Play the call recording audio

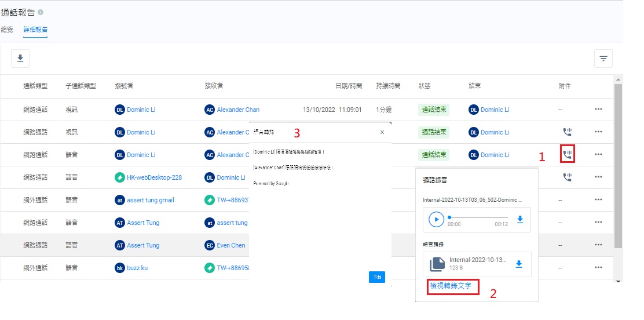tap(436, 219)
